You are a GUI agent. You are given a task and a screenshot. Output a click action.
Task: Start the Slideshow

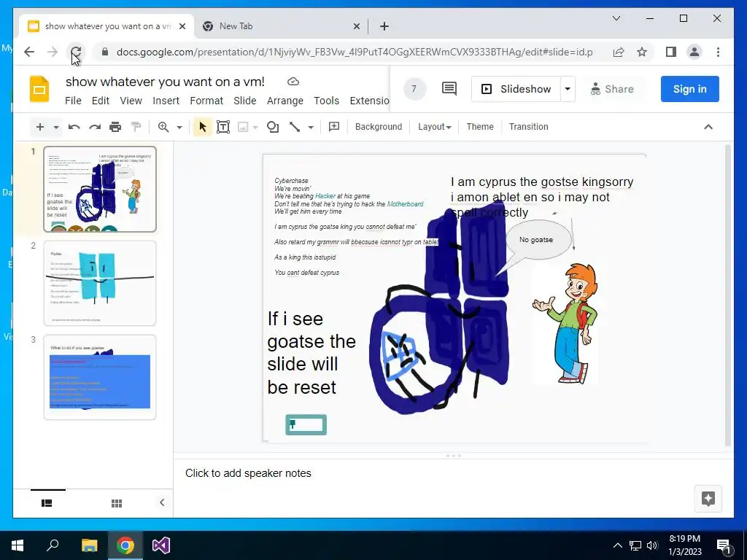pyautogui.click(x=516, y=89)
